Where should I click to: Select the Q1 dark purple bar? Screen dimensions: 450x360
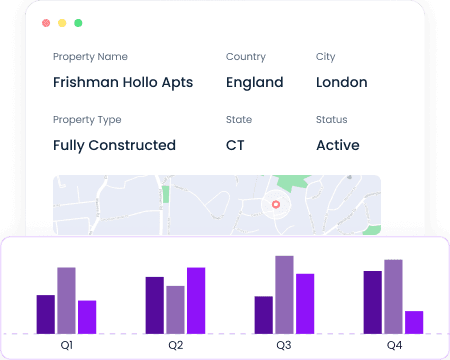46,314
